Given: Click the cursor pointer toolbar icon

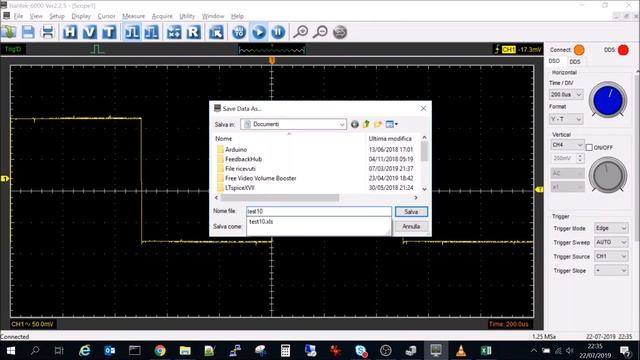Looking at the screenshot, I should [216, 32].
